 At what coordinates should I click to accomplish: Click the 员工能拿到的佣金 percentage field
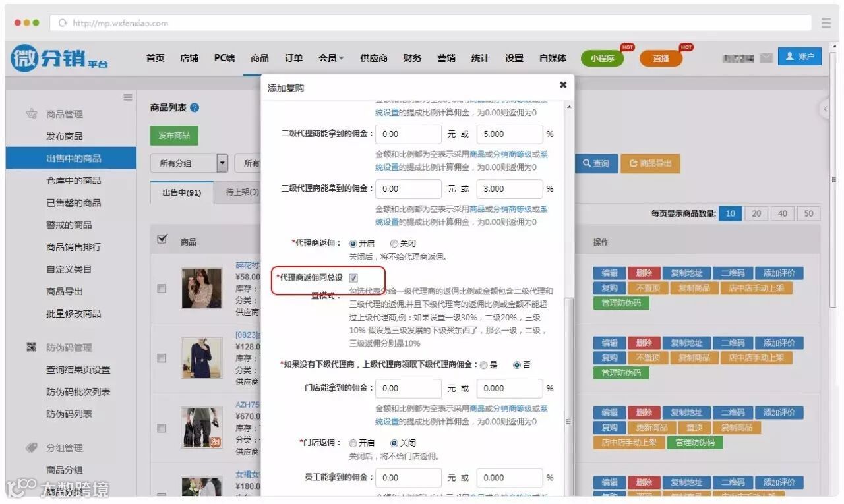510,478
